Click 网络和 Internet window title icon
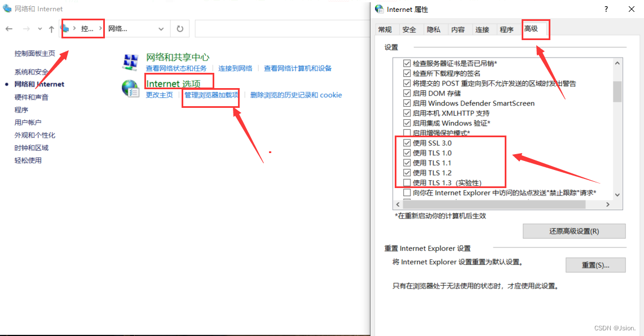 7,8
